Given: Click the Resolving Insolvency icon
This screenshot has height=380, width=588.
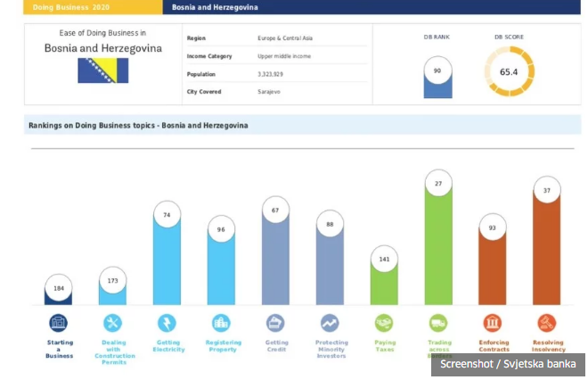Looking at the screenshot, I should tap(547, 323).
